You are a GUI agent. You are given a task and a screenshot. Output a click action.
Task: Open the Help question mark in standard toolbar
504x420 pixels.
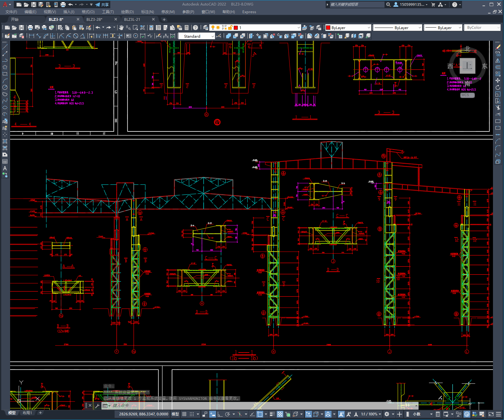coord(195,28)
